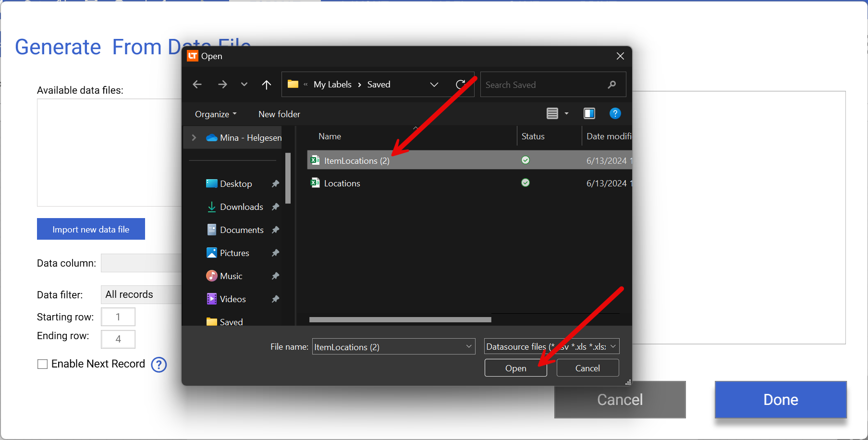Expand the file type filter dropdown

coord(613,346)
